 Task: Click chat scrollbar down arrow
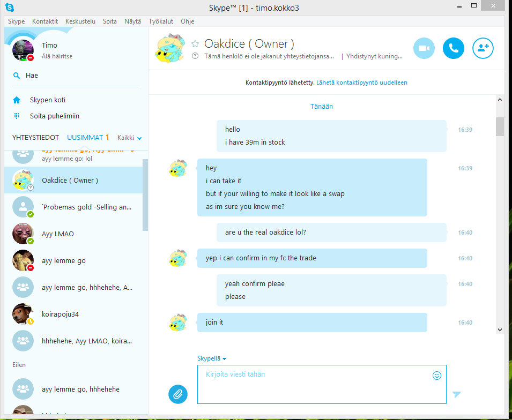[500, 329]
